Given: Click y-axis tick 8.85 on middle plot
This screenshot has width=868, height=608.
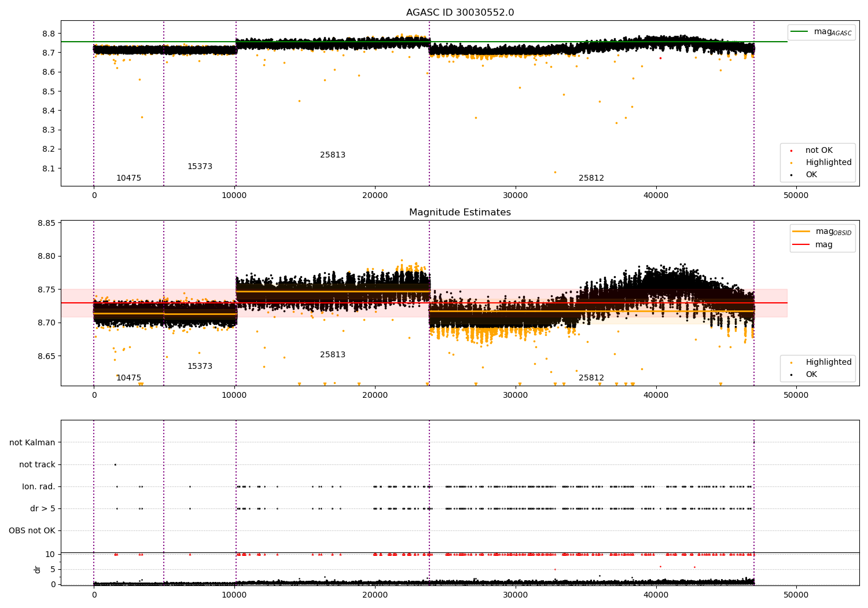Looking at the screenshot, I should click(46, 223).
